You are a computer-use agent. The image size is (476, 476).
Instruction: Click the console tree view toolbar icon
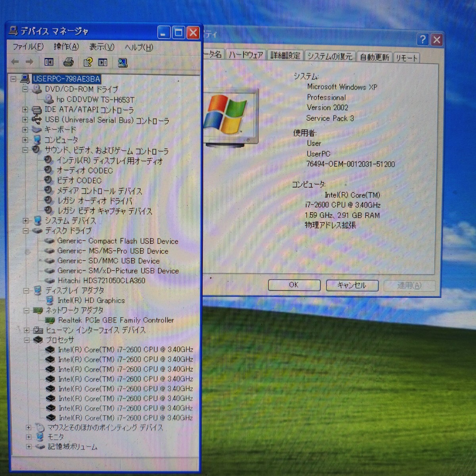pos(49,62)
